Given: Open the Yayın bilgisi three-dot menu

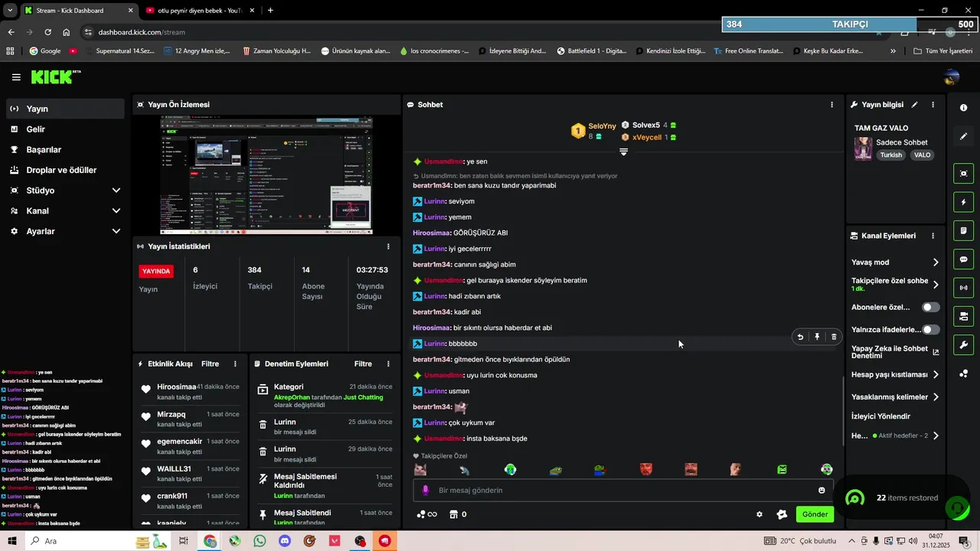Looking at the screenshot, I should [933, 105].
